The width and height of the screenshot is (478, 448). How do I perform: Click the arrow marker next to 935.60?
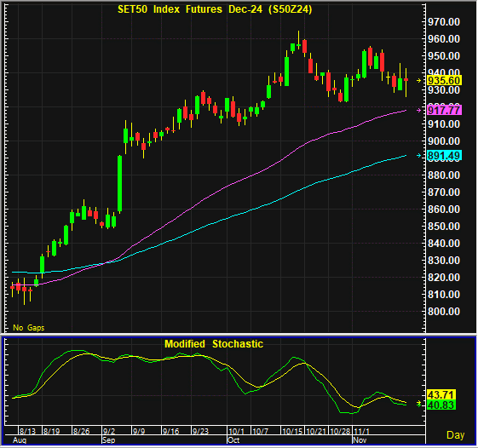tap(419, 80)
